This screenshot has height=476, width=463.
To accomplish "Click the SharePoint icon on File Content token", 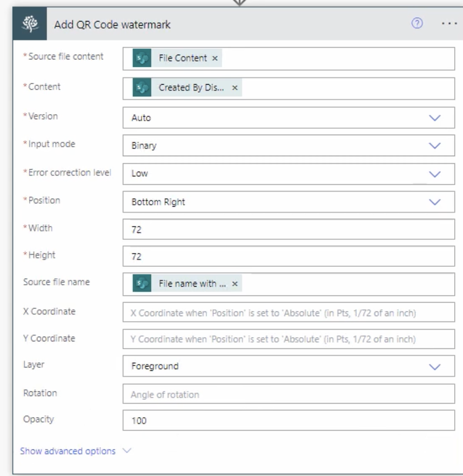I will click(x=142, y=58).
